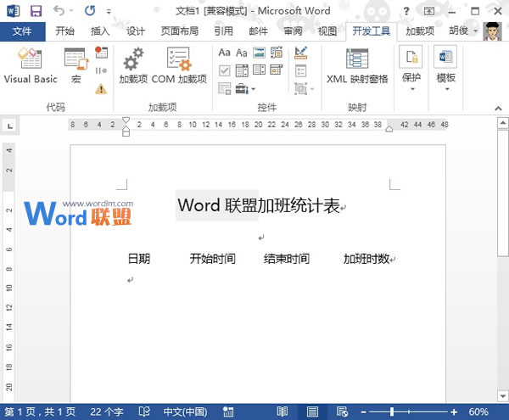
Task: Switch to Read Mode view
Action: click(x=282, y=412)
